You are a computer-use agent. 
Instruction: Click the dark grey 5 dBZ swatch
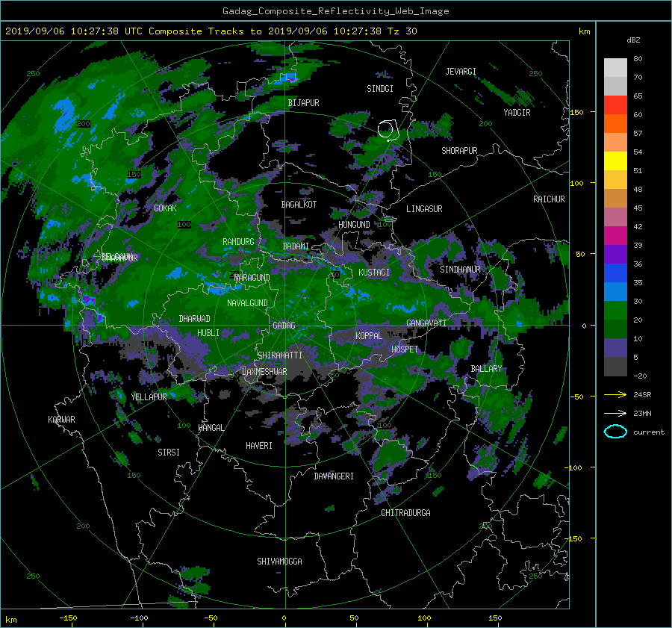click(x=615, y=367)
